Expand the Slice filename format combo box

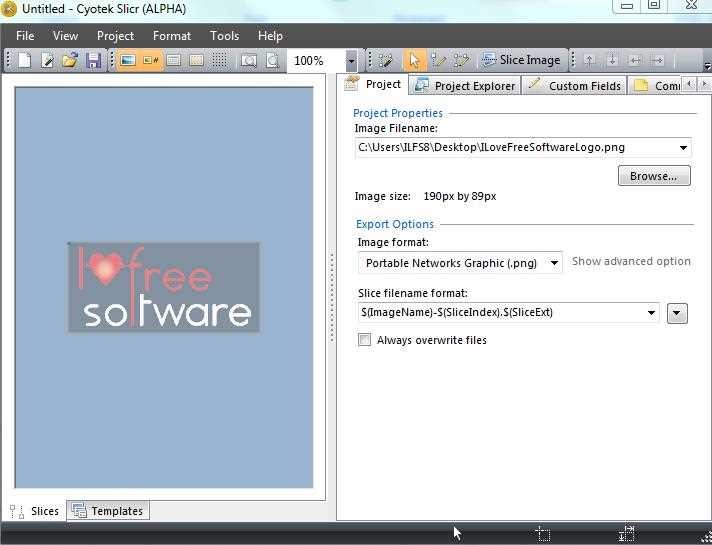point(651,313)
